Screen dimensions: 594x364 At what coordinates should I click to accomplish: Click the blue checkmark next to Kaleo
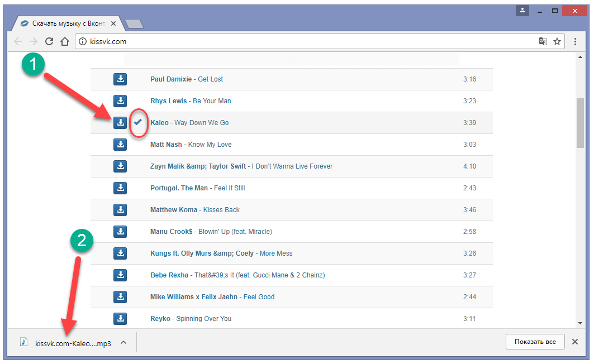(138, 122)
